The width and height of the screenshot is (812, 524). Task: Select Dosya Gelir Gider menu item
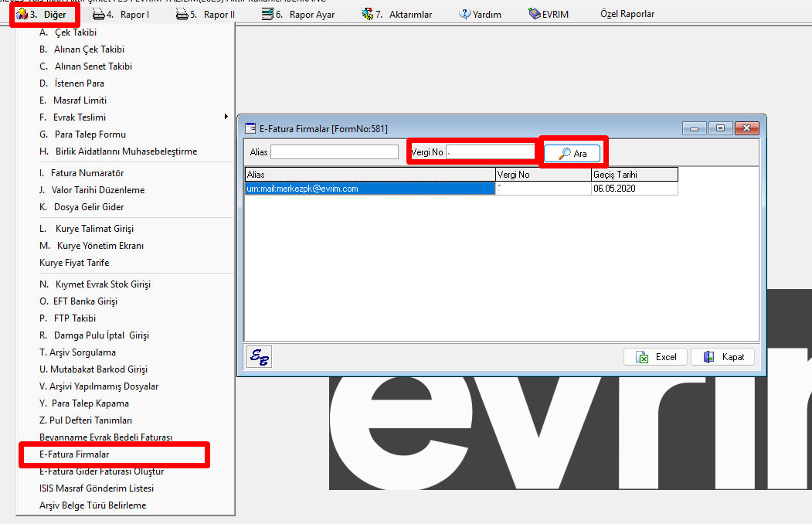(125, 207)
